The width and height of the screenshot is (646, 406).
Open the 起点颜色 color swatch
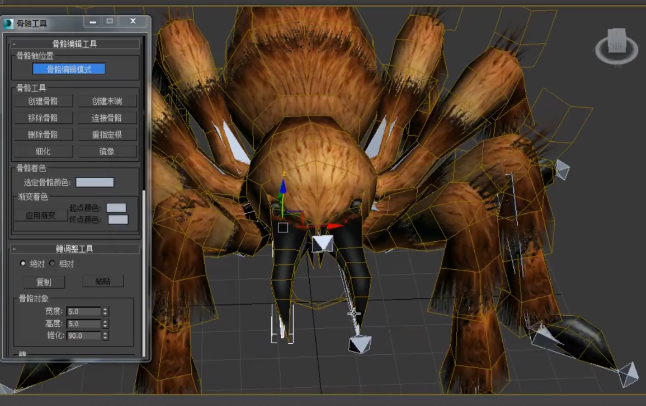[117, 208]
